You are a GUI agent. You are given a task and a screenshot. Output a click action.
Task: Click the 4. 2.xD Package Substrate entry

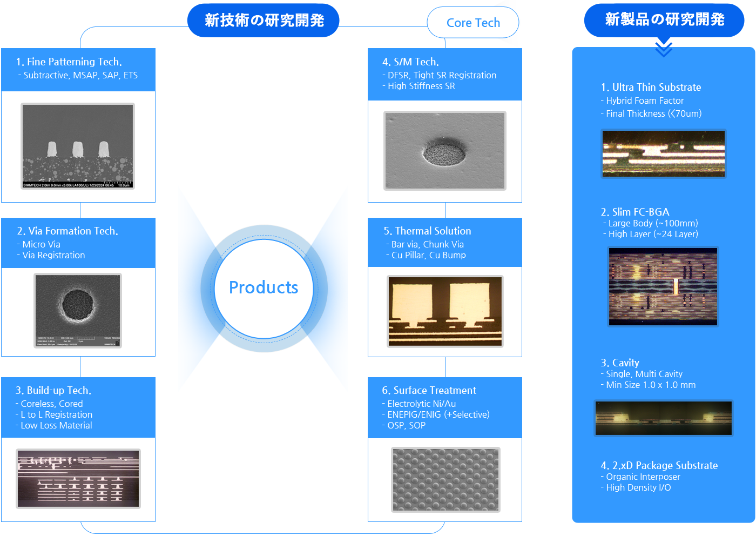660,465
